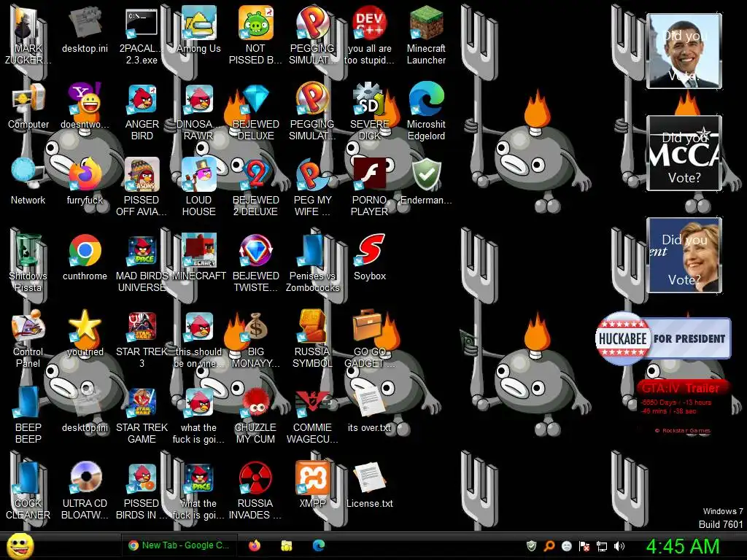Image resolution: width=747 pixels, height=560 pixels.
Task: Open the Enderman... green shield shortcut
Action: 426,182
